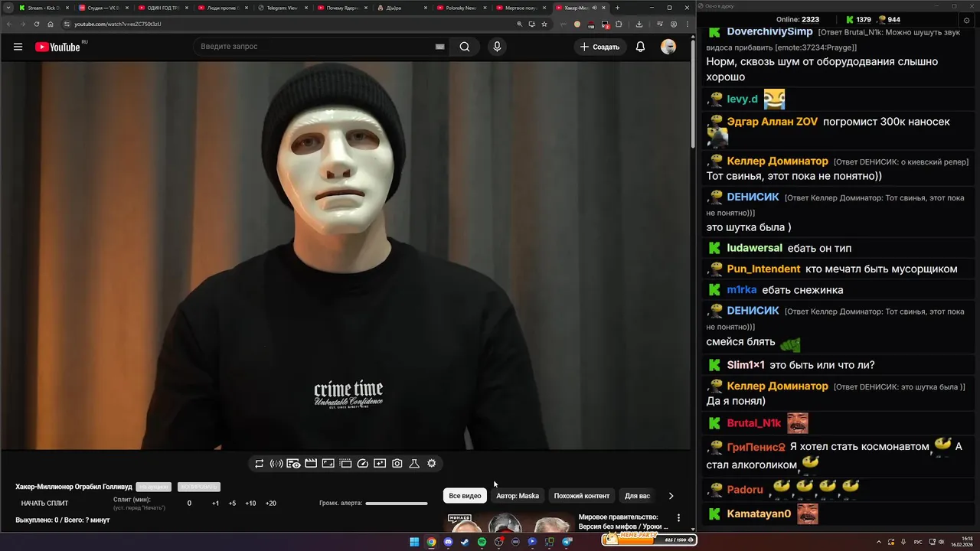Add +20 minutes to split
The width and height of the screenshot is (980, 551).
270,504
